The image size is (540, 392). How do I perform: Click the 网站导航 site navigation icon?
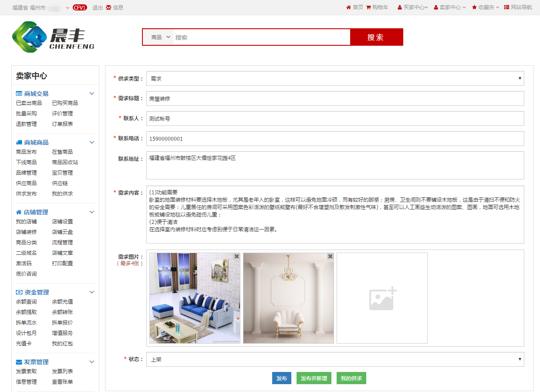[x=506, y=7]
